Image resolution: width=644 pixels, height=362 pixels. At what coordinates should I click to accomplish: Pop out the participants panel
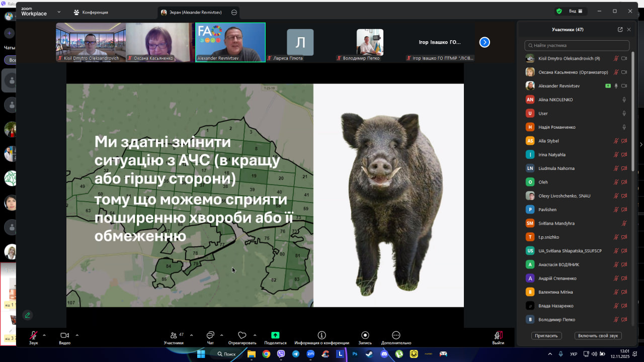[620, 30]
